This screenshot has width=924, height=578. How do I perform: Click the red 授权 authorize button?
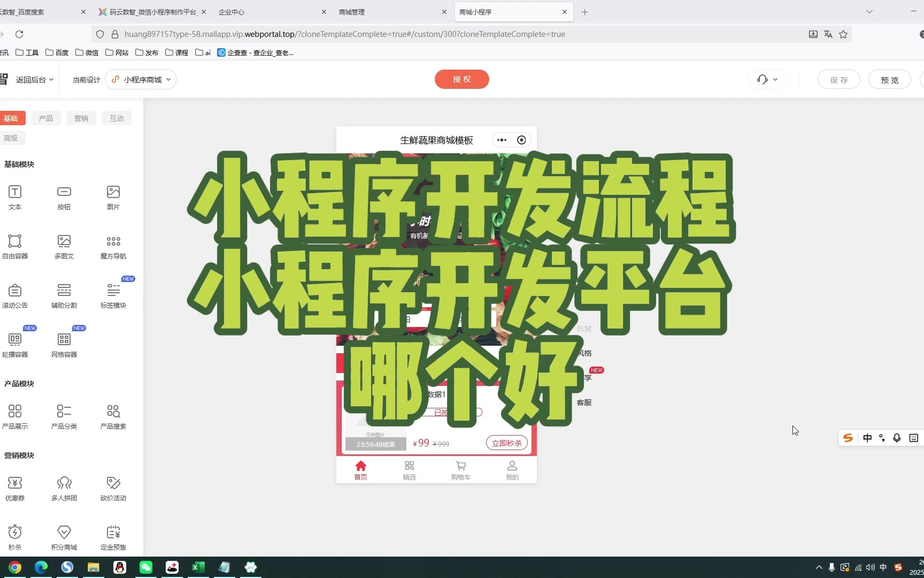point(461,79)
